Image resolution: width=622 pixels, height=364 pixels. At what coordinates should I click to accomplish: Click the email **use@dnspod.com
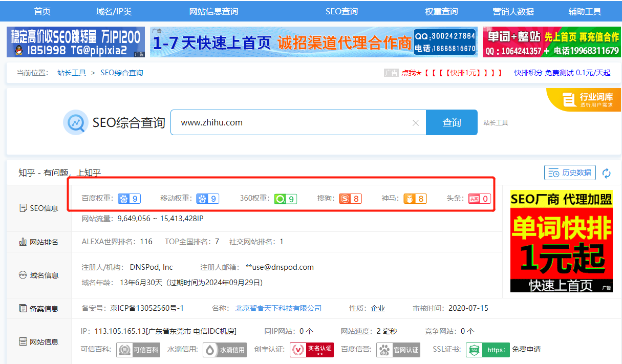[x=280, y=267]
